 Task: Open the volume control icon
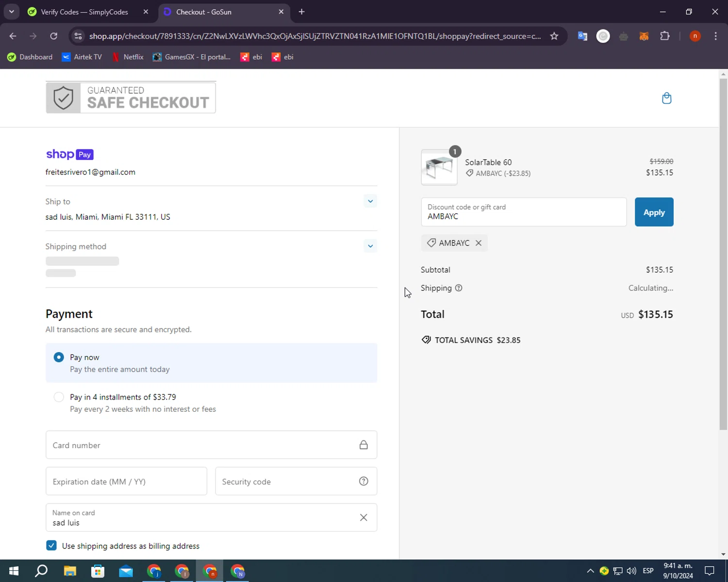631,571
